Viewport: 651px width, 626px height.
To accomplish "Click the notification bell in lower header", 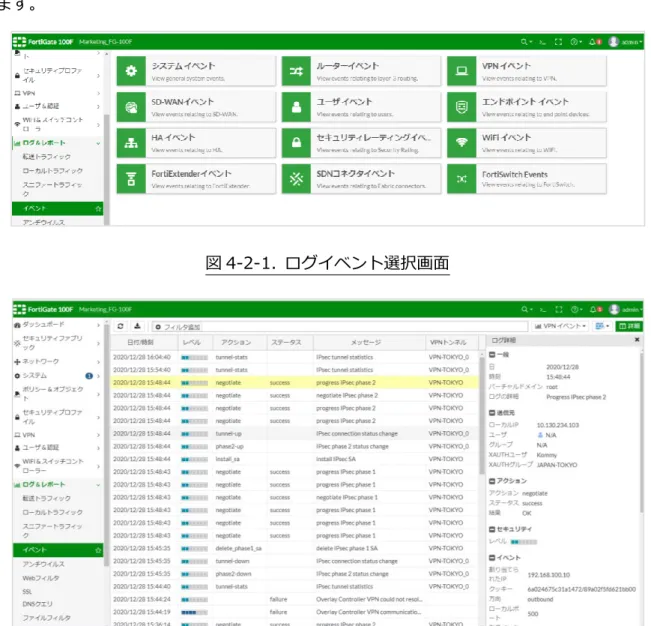I will (595, 310).
